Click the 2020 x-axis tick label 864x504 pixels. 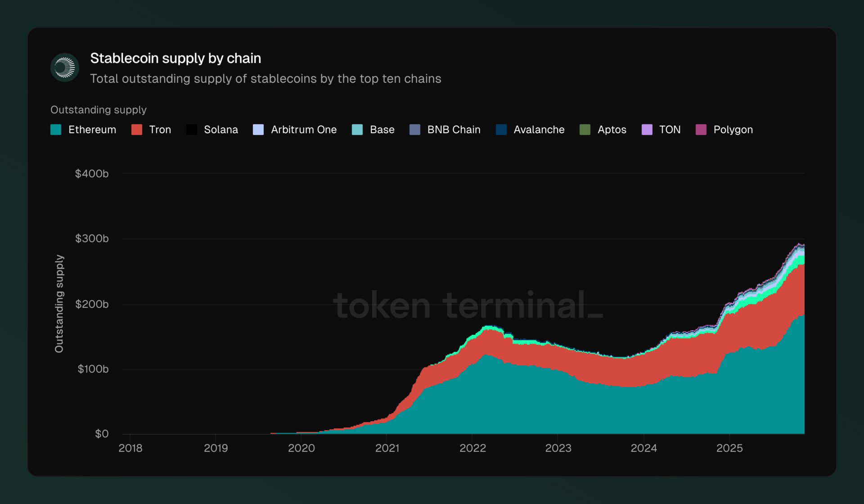click(x=301, y=448)
